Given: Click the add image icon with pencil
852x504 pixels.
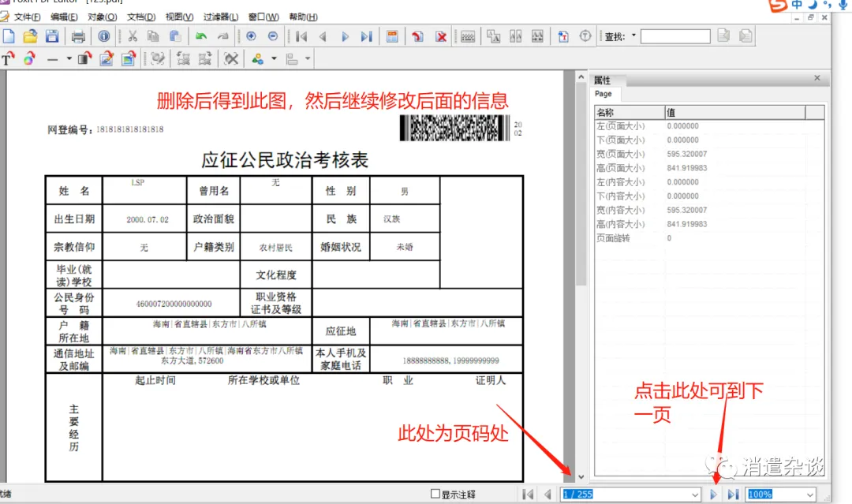Looking at the screenshot, I should point(107,58).
